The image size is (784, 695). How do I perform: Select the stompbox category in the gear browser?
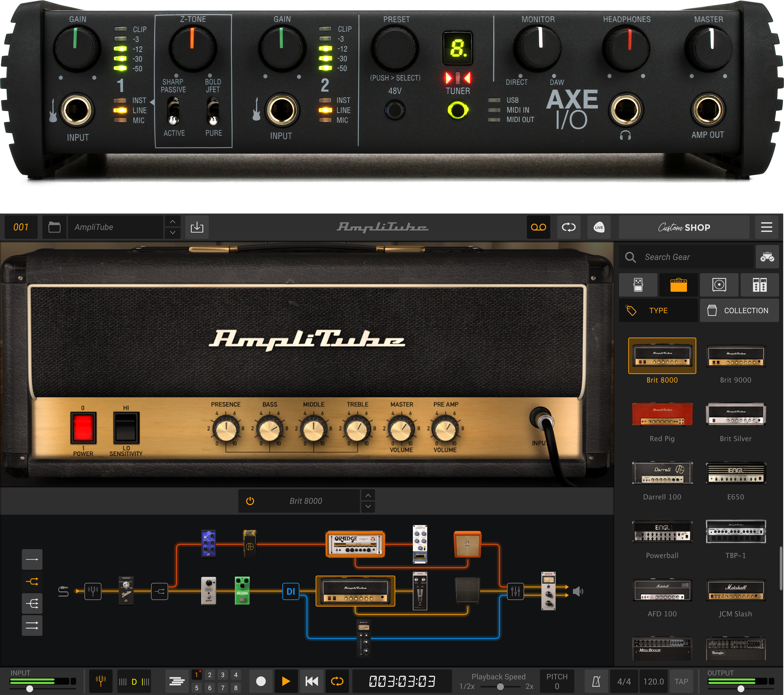[x=638, y=285]
